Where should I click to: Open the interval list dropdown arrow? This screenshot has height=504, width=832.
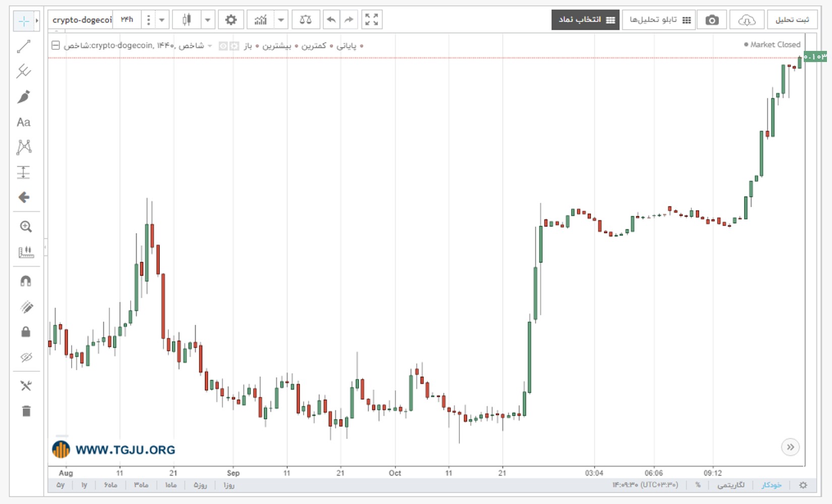pos(162,20)
